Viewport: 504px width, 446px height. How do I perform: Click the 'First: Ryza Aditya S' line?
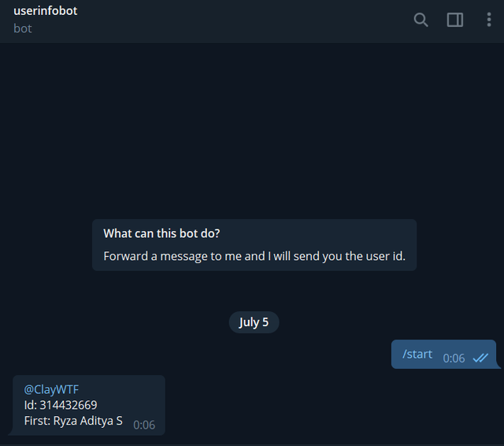pyautogui.click(x=73, y=421)
